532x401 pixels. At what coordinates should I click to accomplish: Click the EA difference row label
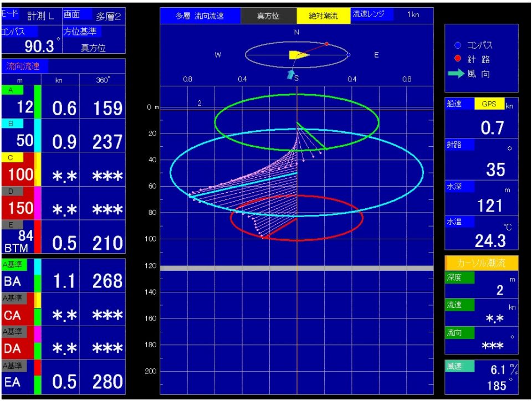pos(13,382)
